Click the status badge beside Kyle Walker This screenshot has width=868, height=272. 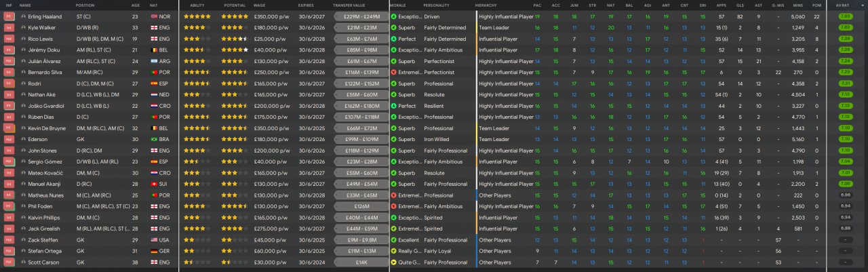click(9, 27)
